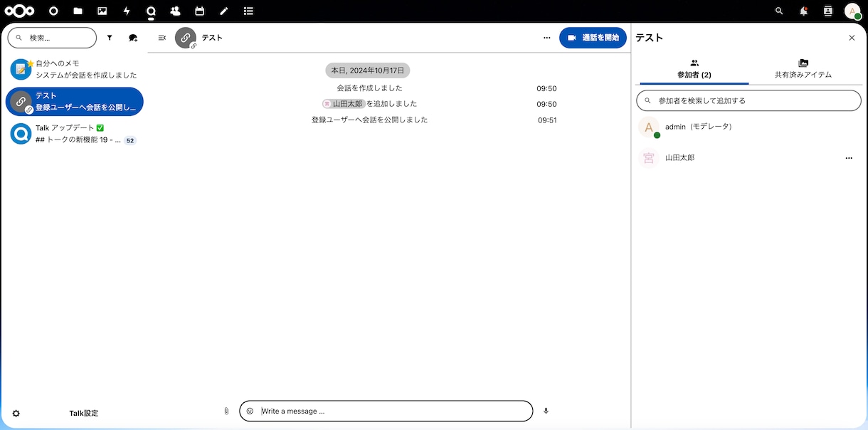This screenshot has width=868, height=430.
Task: Start a call with 通話を開始
Action: [x=593, y=38]
